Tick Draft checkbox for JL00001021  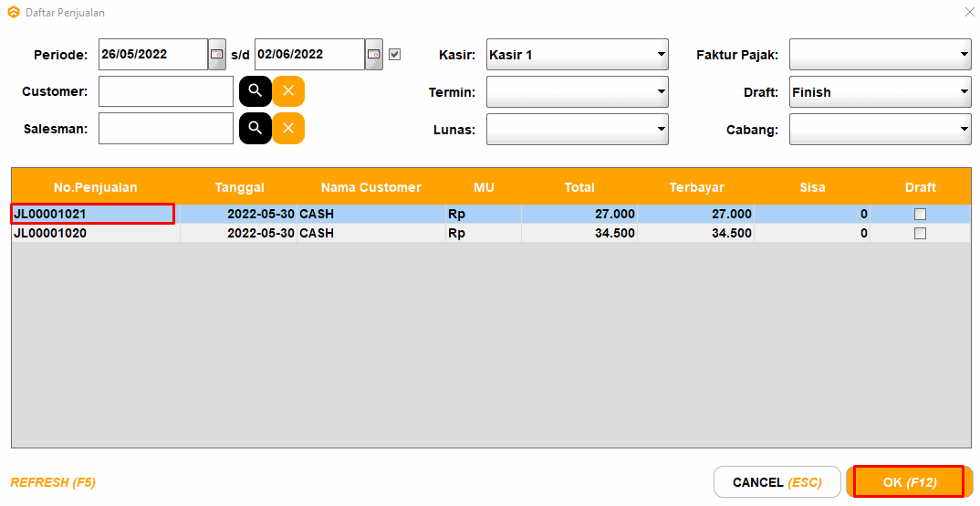pos(920,214)
